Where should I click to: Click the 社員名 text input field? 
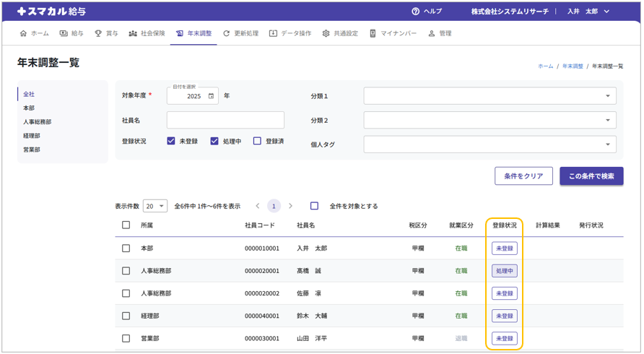[225, 120]
